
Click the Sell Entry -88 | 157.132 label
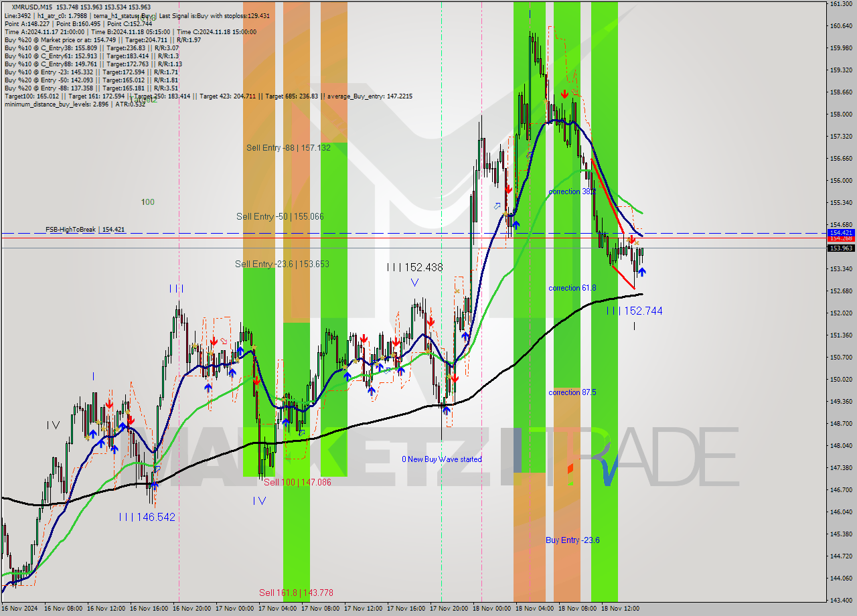[288, 148]
